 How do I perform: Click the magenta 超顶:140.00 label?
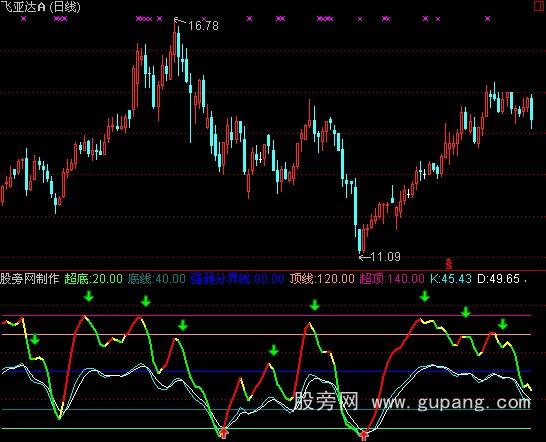(x=392, y=279)
